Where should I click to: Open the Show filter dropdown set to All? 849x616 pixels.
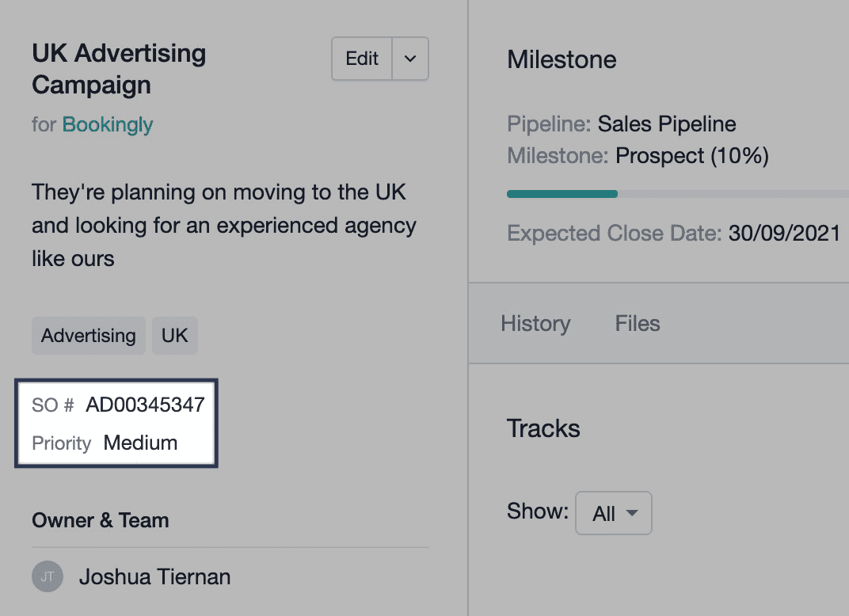614,513
